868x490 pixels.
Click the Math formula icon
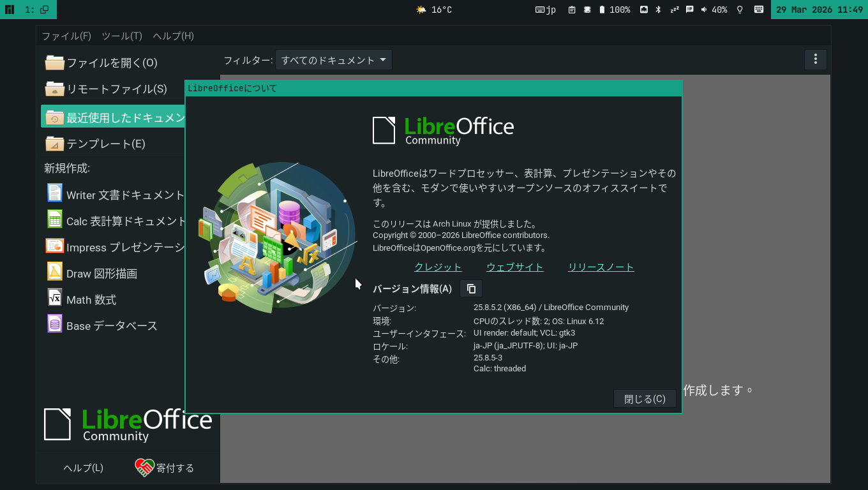55,297
